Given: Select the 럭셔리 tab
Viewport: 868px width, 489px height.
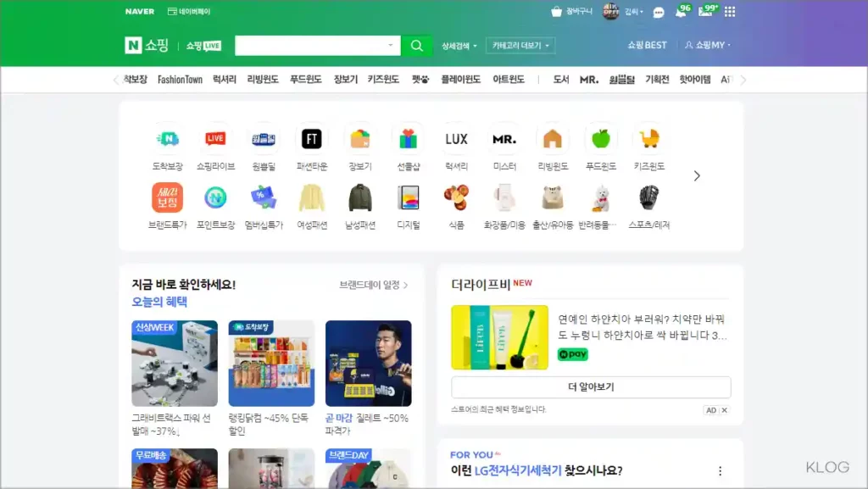Looking at the screenshot, I should tap(224, 80).
